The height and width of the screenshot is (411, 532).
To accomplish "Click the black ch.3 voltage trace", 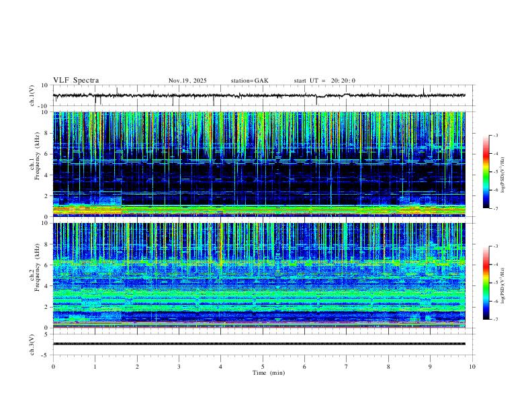I will pyautogui.click(x=259, y=344).
